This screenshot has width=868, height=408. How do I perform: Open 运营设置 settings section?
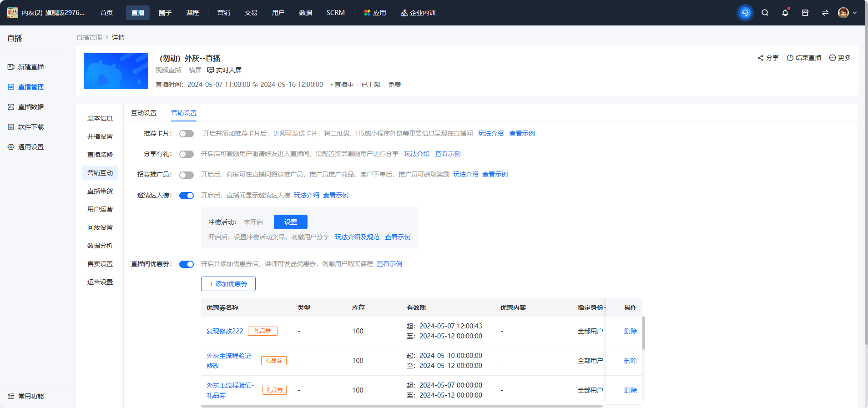[x=100, y=282]
